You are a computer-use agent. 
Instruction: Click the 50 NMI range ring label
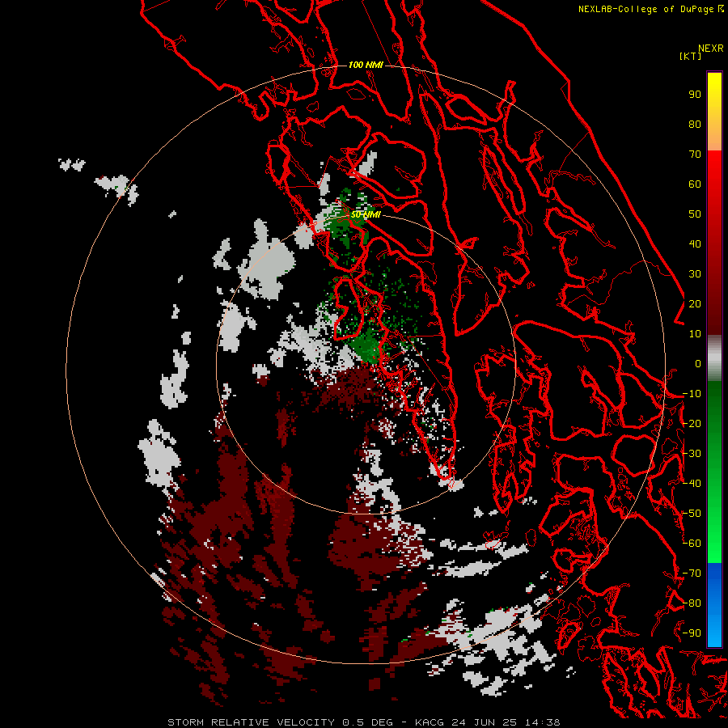(x=366, y=214)
